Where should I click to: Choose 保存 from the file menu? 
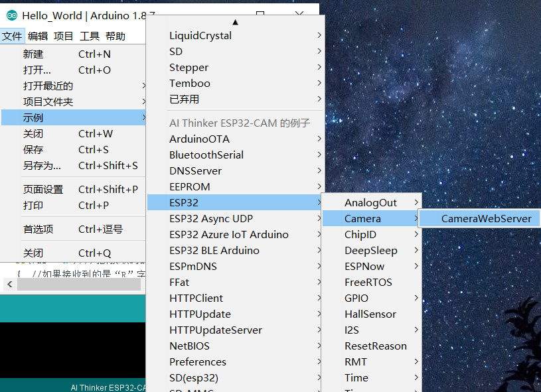point(73,149)
